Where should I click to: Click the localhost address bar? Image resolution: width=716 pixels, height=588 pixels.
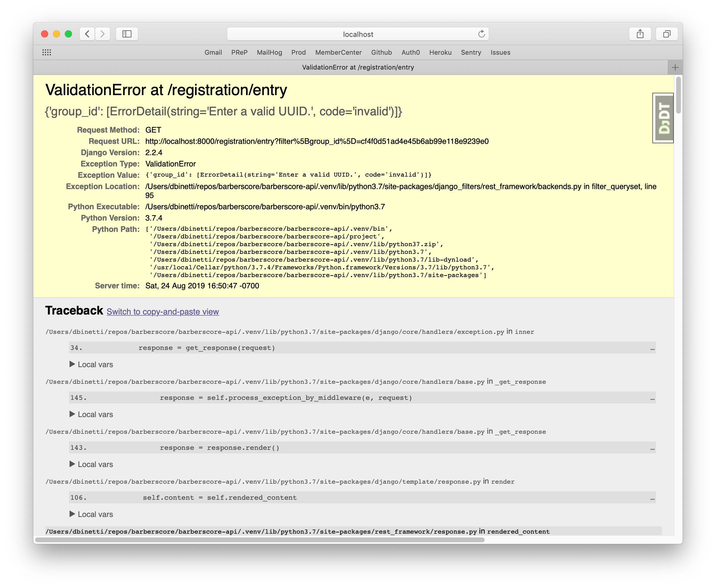coord(358,34)
